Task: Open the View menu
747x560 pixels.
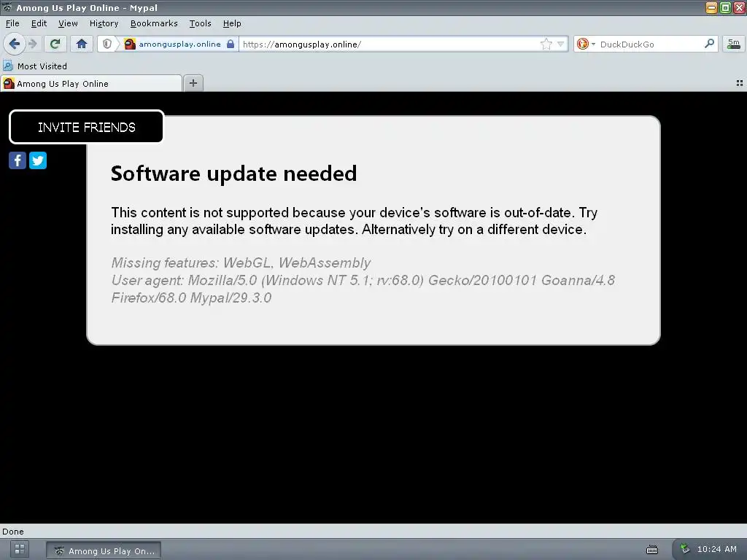Action: tap(68, 23)
